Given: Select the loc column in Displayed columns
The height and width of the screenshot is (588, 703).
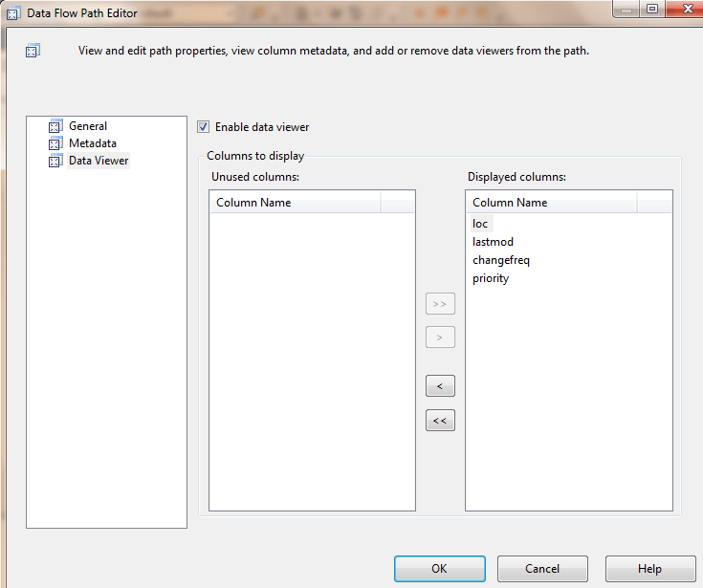Looking at the screenshot, I should pos(480,224).
